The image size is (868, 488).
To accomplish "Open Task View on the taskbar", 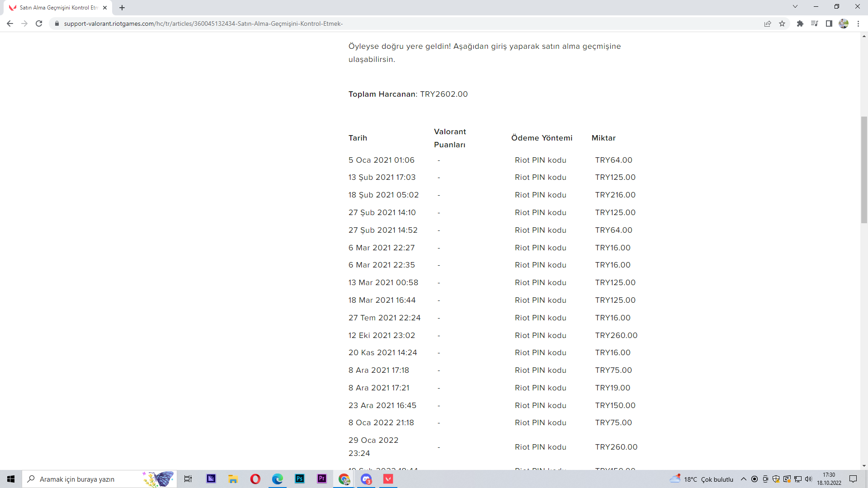I will pos(188,479).
